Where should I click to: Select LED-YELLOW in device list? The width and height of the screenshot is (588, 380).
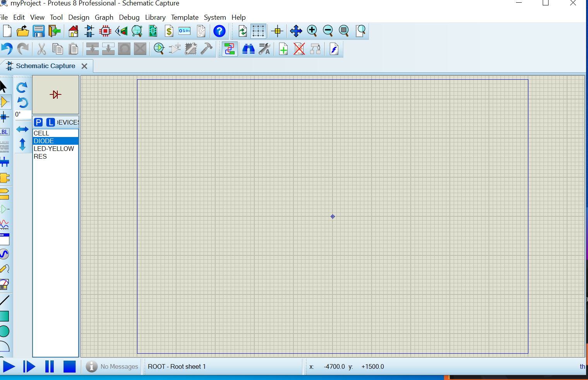[54, 149]
